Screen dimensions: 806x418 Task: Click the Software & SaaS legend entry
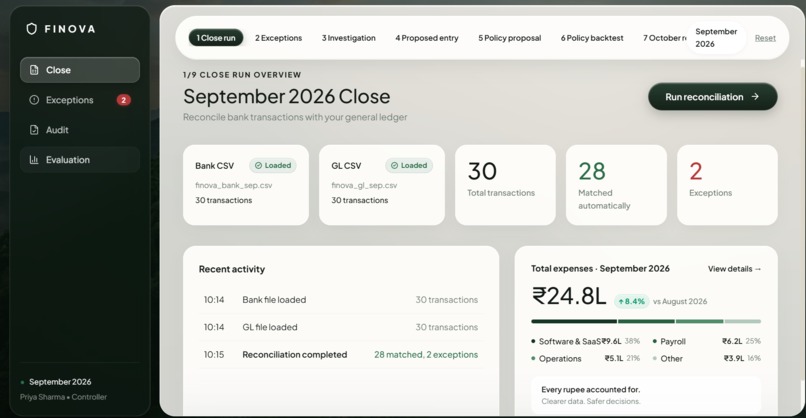pyautogui.click(x=585, y=341)
